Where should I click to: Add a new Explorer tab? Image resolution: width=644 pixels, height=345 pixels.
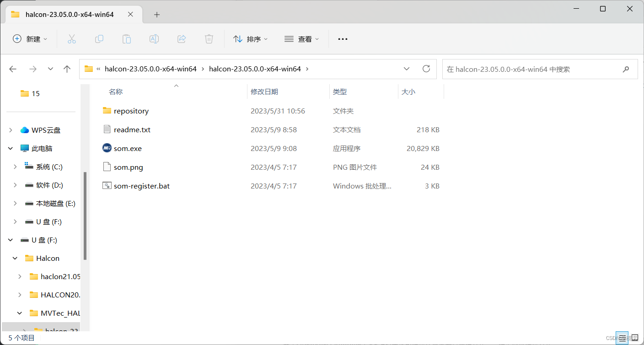[x=157, y=15]
